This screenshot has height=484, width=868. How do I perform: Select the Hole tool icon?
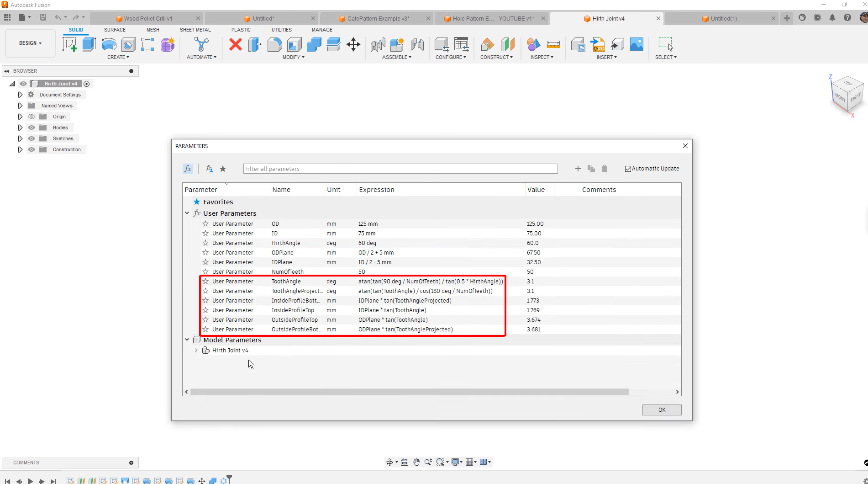tap(128, 44)
